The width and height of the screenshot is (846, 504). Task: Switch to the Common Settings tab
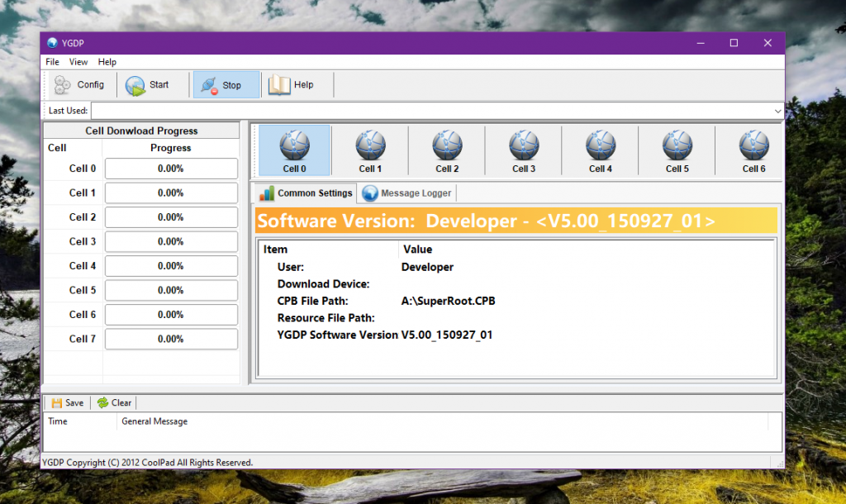point(306,193)
